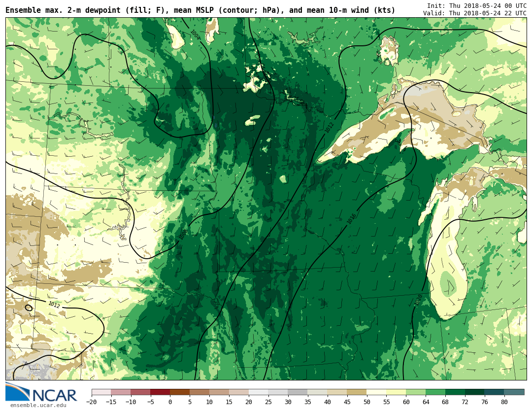
Task: Select the pale yellow swatch between 50 and 55
Action: pos(377,392)
